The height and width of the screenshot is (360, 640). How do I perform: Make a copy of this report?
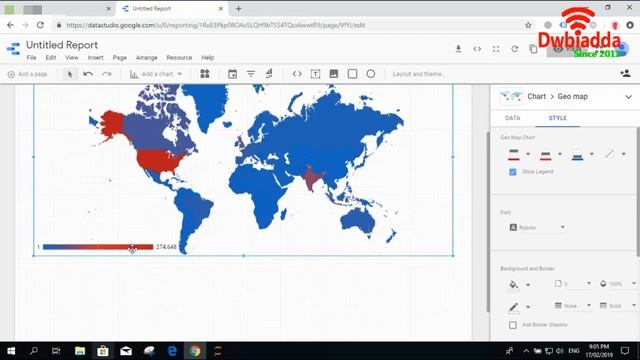click(x=533, y=49)
